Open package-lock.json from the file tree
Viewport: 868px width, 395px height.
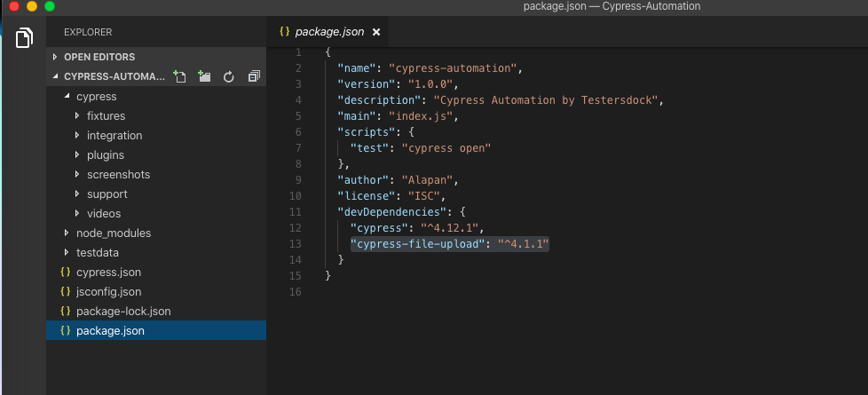pyautogui.click(x=123, y=312)
